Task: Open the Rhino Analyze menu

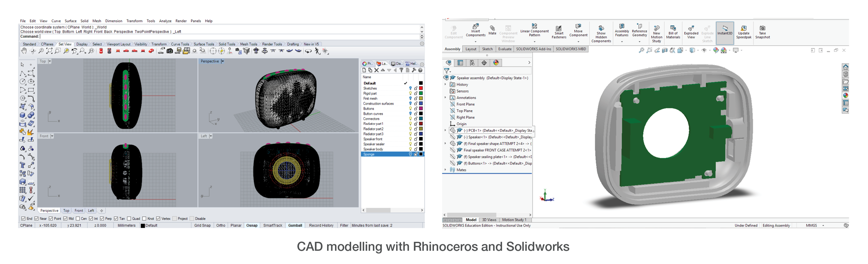Action: coord(165,21)
